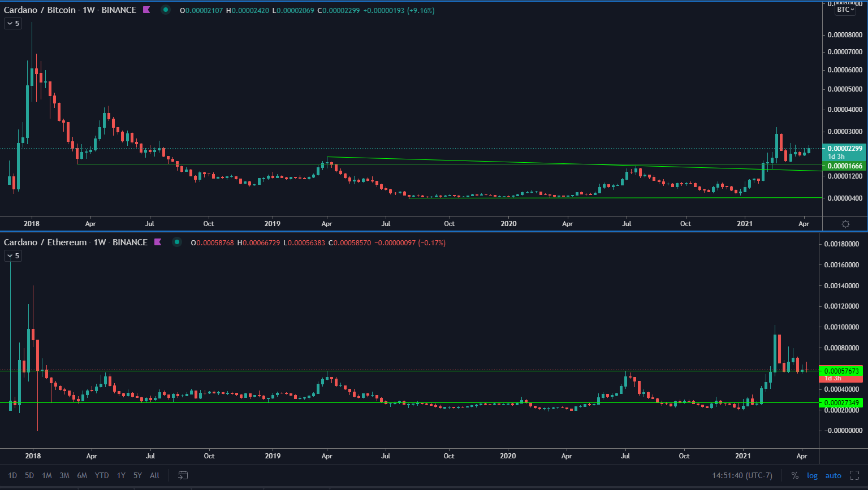Select the 1M time range
868x490 pixels.
(47, 475)
